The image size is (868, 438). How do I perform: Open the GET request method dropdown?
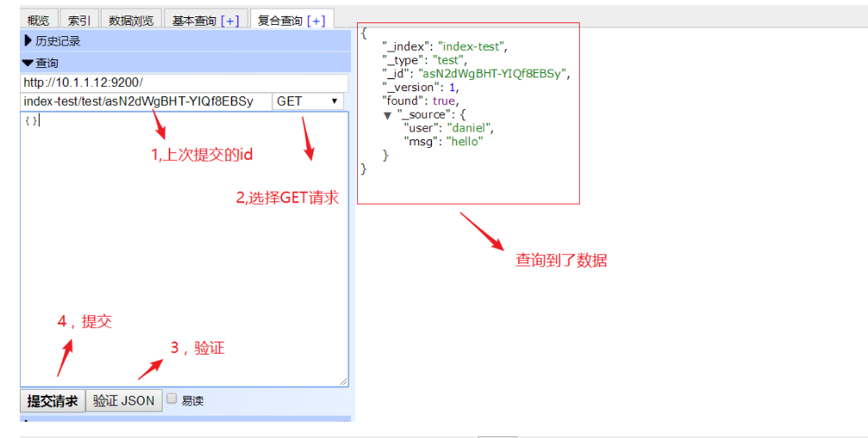[x=308, y=102]
